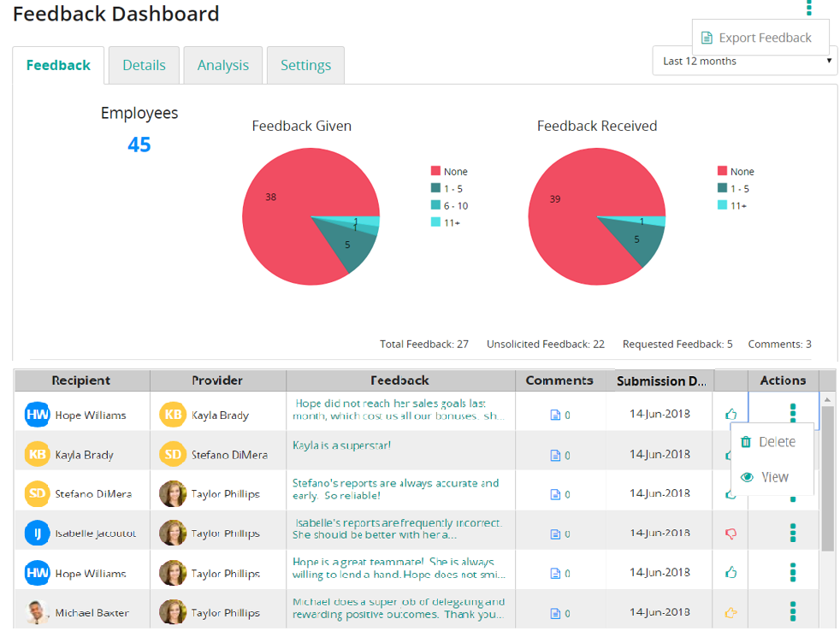Screen dimensions: 840x631
Task: Click the green thumbs-up icon in the Hope Williams / Taylor Phillips row
Action: point(731,573)
